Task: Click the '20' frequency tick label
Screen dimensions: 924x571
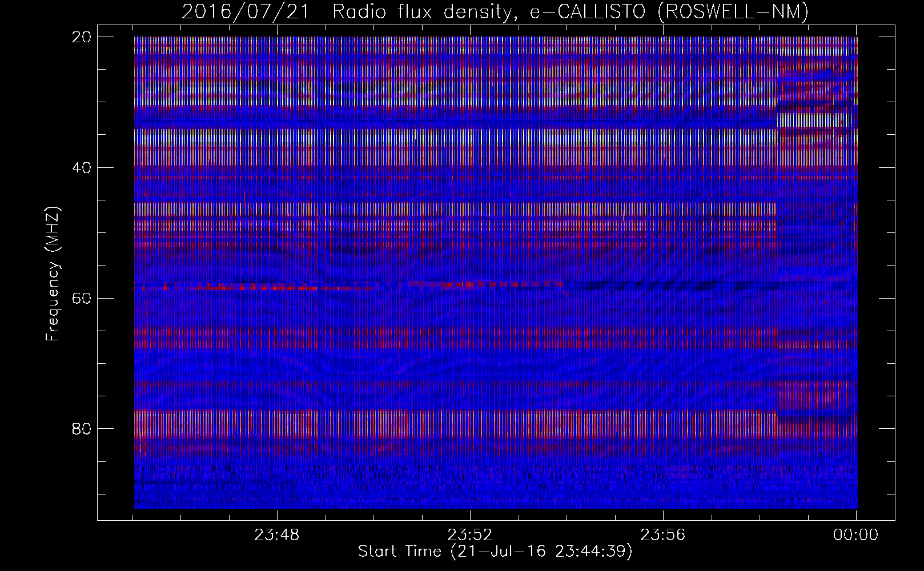Action: coord(82,37)
